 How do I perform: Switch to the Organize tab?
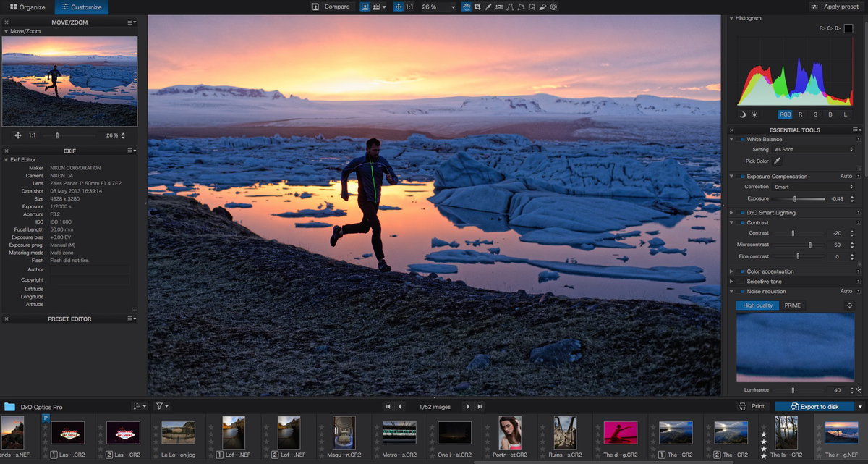tap(27, 7)
